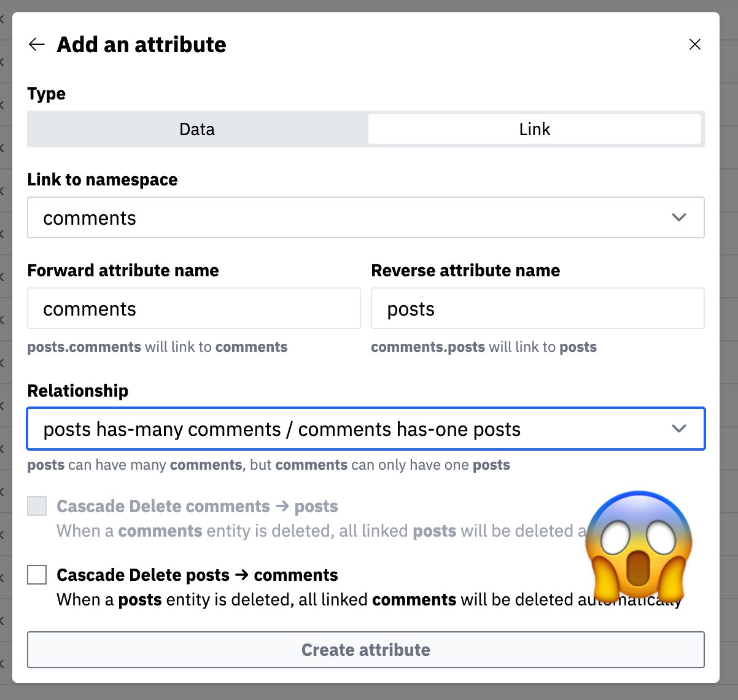
Task: Select the Link type tab
Action: tap(534, 129)
